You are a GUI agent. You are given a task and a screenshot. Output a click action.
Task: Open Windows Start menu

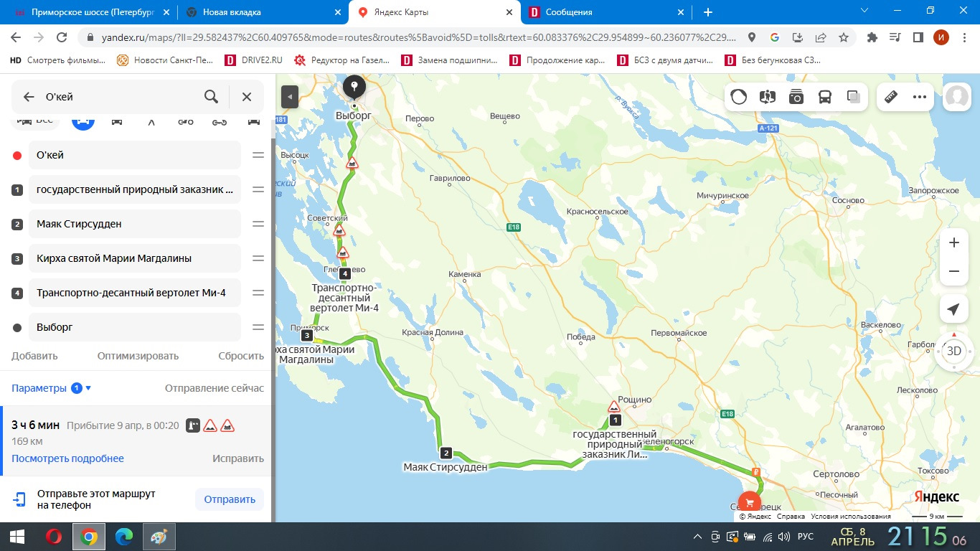coord(17,537)
